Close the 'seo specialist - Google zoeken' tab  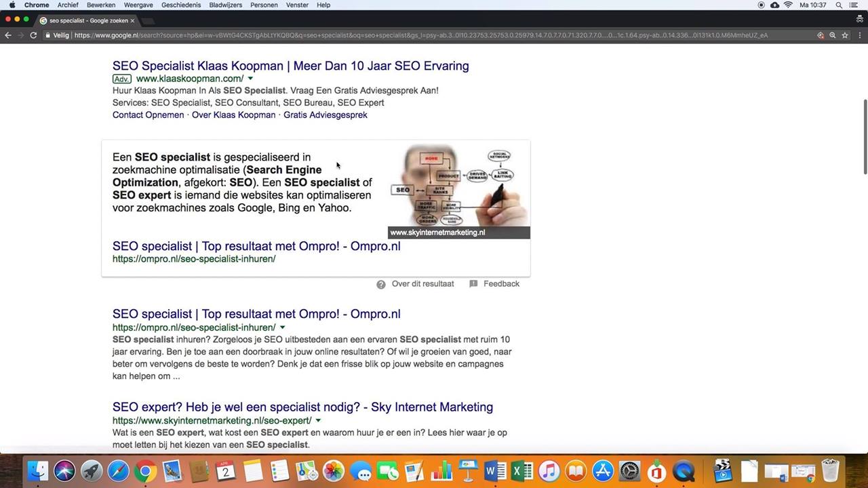132,20
